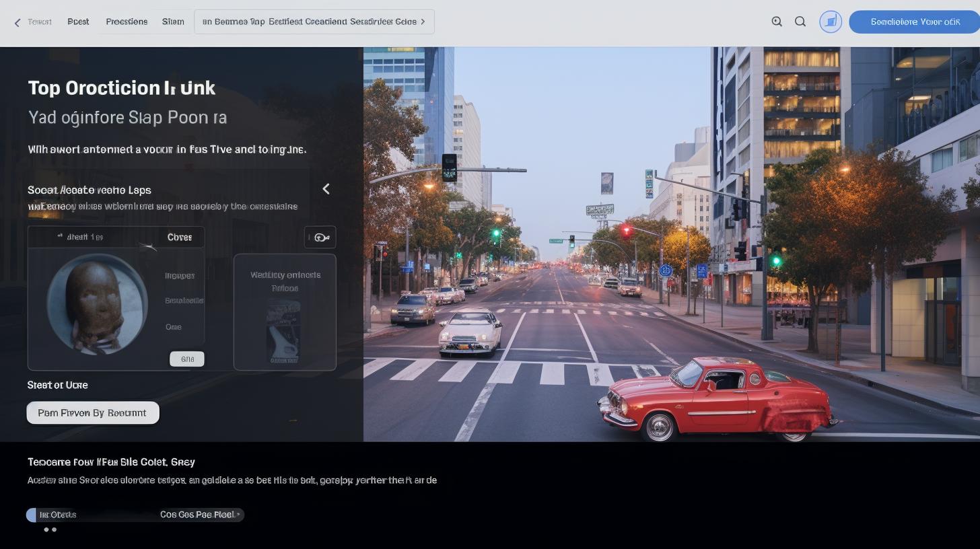The width and height of the screenshot is (980, 549).
Task: Click the blue slider handle at bottom left
Action: tap(31, 515)
